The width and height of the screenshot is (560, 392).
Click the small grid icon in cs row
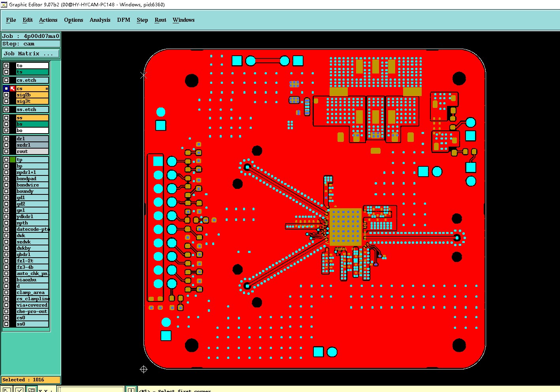pos(47,89)
